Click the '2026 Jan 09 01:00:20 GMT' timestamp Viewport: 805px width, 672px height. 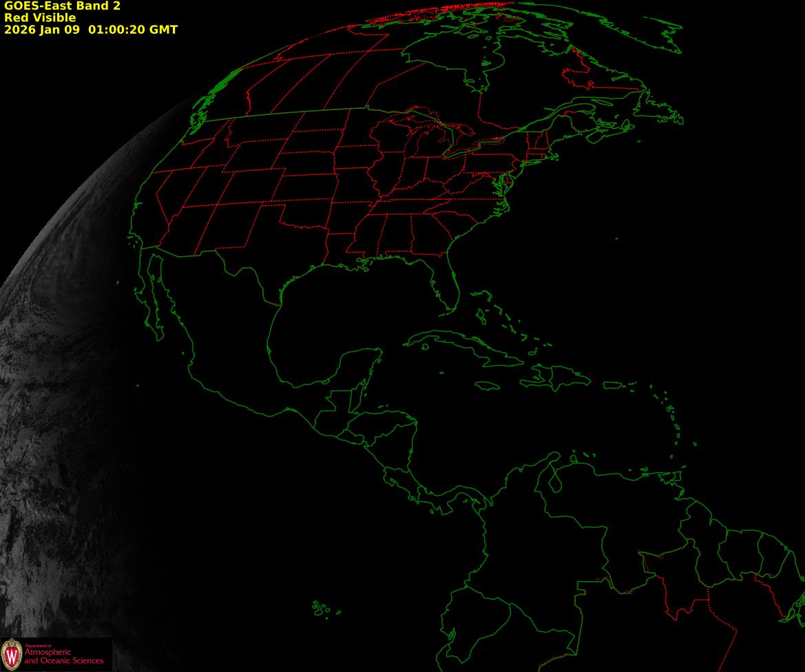click(91, 30)
